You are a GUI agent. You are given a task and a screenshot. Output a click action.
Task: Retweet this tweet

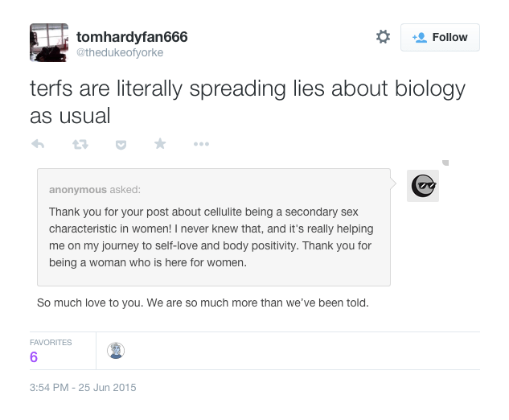(x=80, y=144)
